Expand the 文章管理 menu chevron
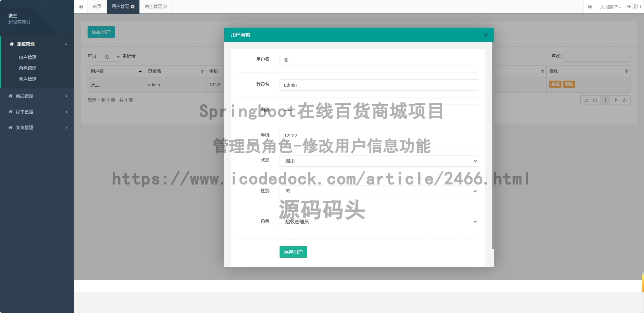This screenshot has height=313, width=644. click(x=67, y=127)
